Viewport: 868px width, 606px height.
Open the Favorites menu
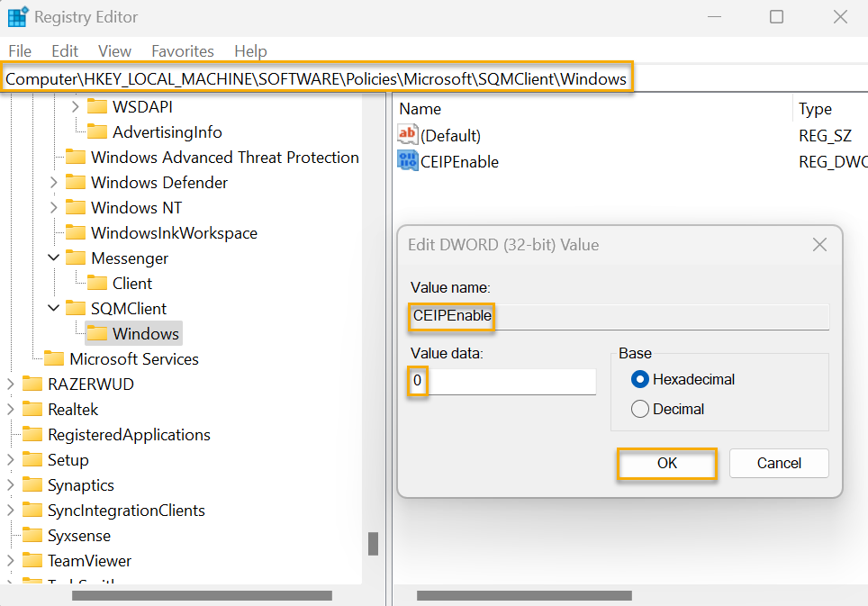coord(183,51)
